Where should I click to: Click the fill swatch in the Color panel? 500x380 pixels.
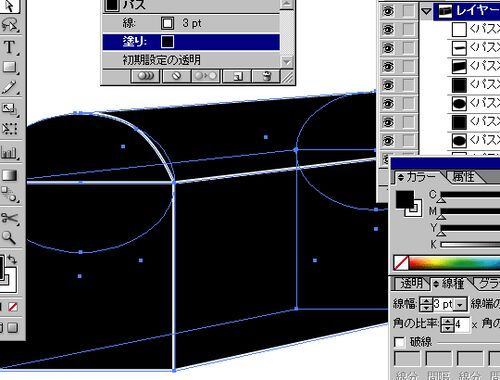[x=405, y=199]
